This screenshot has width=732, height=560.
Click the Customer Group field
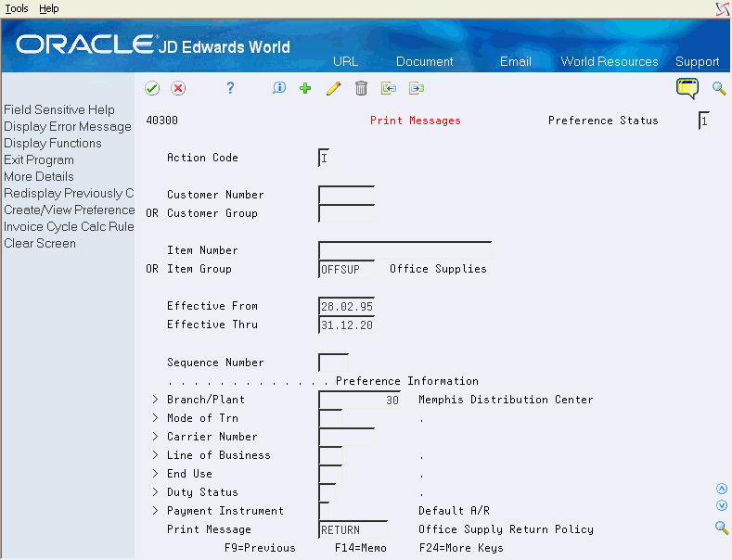(346, 213)
